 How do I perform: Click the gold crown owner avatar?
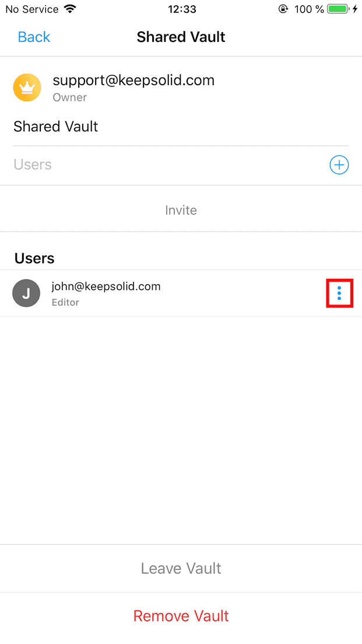(x=27, y=87)
